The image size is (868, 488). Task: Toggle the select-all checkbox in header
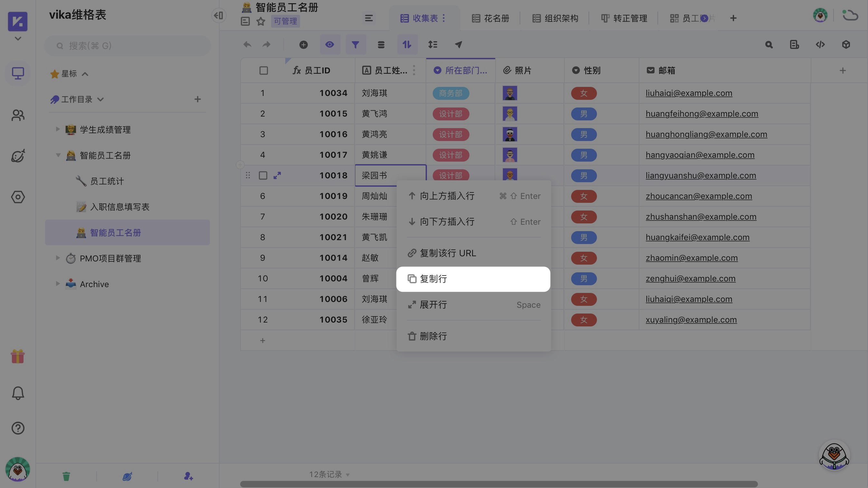(263, 70)
